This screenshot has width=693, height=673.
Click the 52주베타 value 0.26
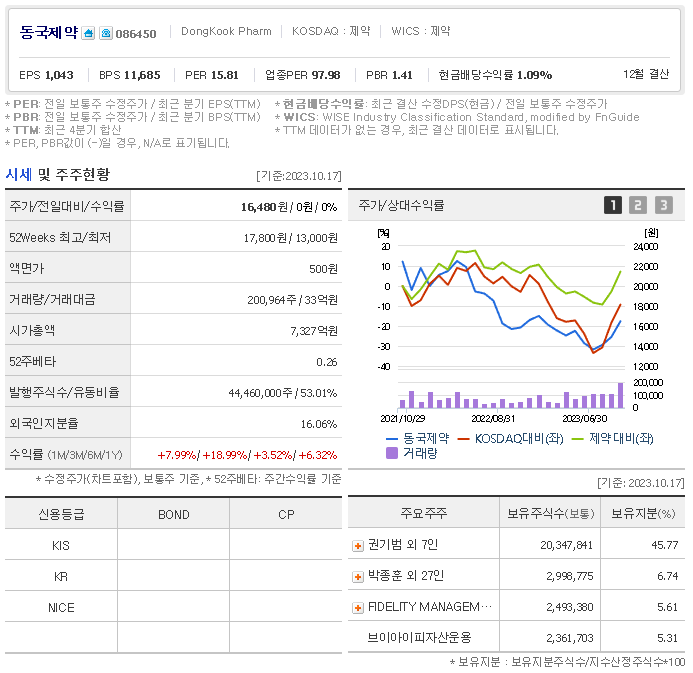(x=327, y=362)
